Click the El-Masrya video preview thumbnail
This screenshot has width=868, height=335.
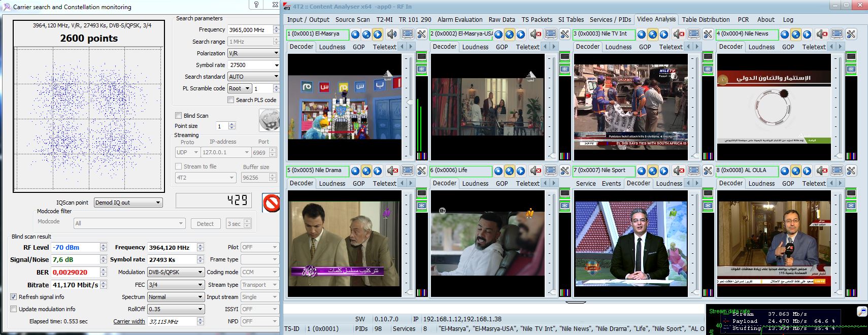[x=345, y=107]
